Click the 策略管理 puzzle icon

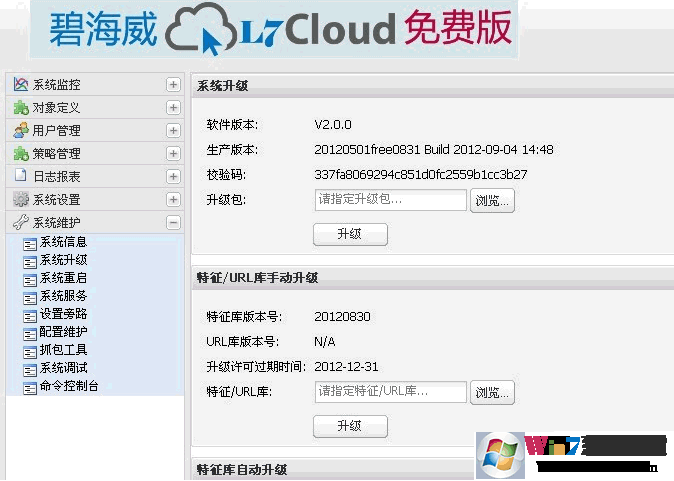(x=21, y=153)
